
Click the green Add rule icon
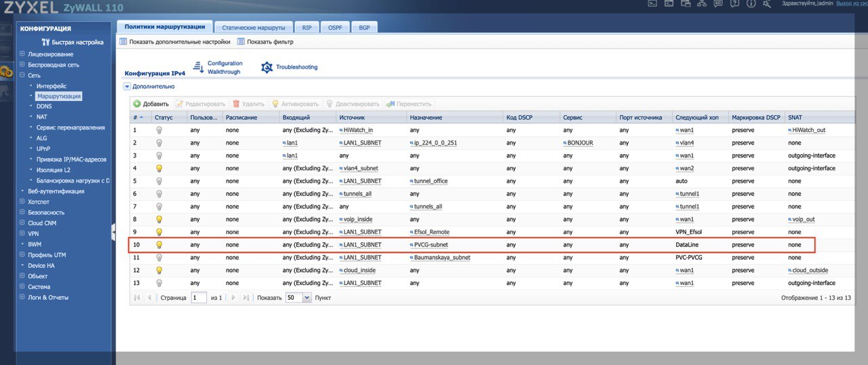coord(137,104)
